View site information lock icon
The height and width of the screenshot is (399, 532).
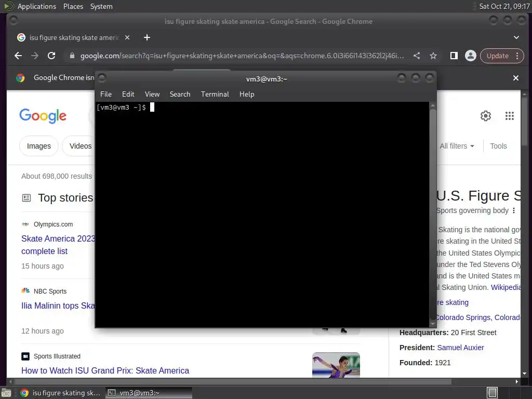tap(72, 56)
